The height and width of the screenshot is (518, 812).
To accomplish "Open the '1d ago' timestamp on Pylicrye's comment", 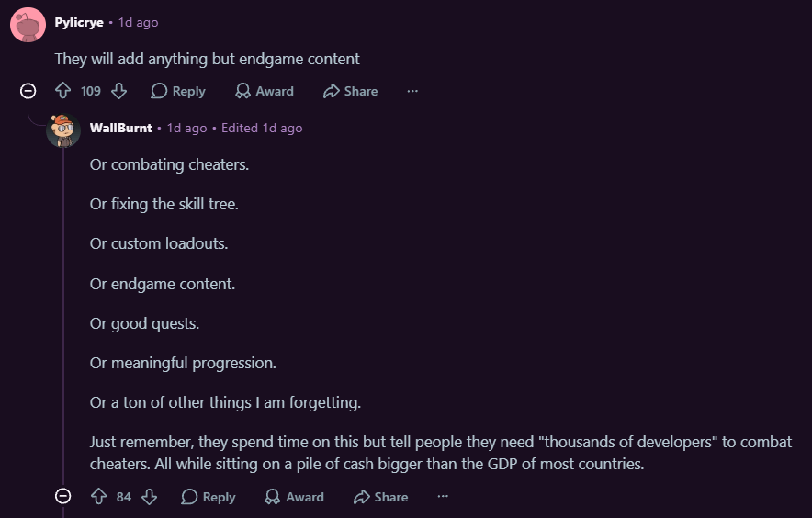I will (139, 23).
